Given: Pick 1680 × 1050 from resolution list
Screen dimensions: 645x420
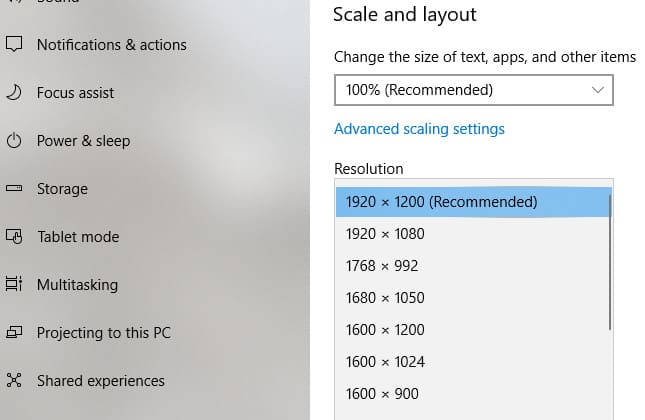Looking at the screenshot, I should pyautogui.click(x=473, y=298).
